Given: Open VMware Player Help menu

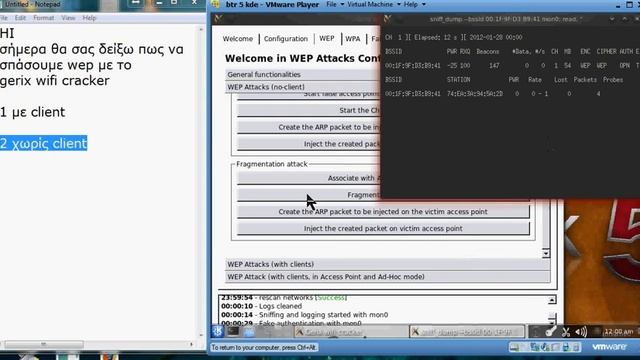Looking at the screenshot, I should [x=411, y=4].
